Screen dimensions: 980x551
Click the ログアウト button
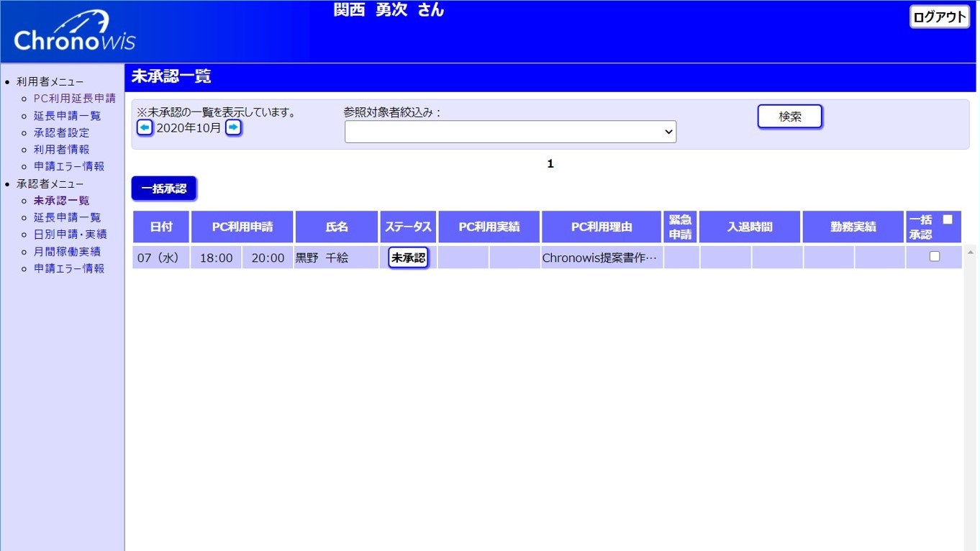pyautogui.click(x=940, y=17)
